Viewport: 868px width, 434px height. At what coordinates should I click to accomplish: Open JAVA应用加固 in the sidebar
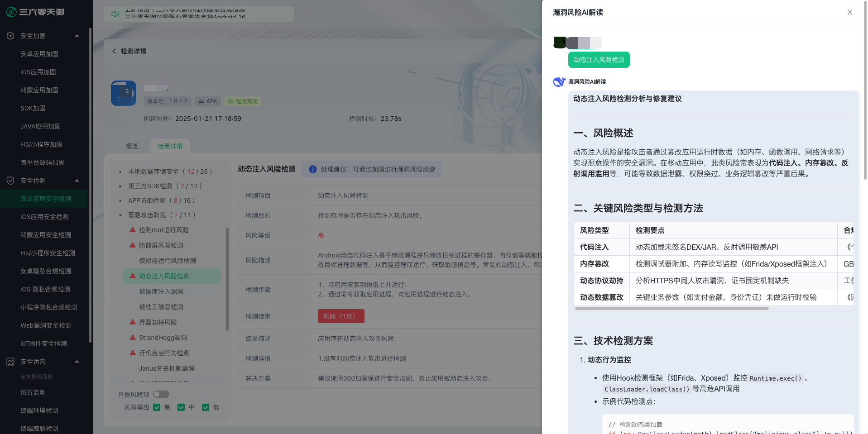tap(40, 126)
